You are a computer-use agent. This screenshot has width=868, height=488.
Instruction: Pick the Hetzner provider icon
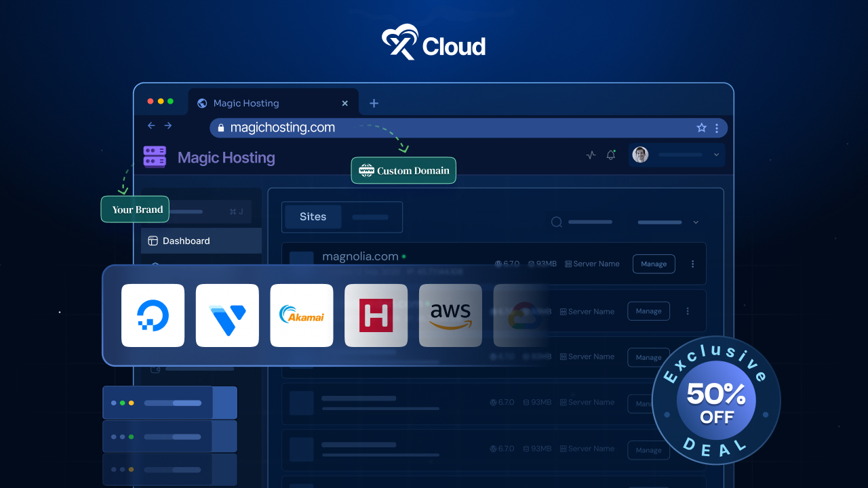coord(376,315)
